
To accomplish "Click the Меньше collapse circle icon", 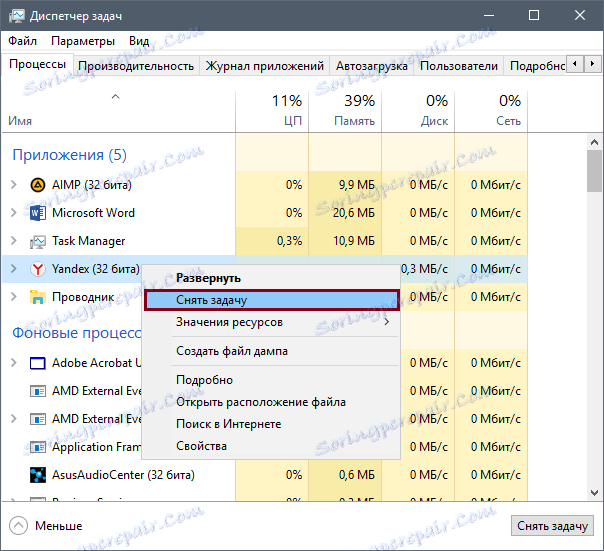I will click(x=18, y=526).
